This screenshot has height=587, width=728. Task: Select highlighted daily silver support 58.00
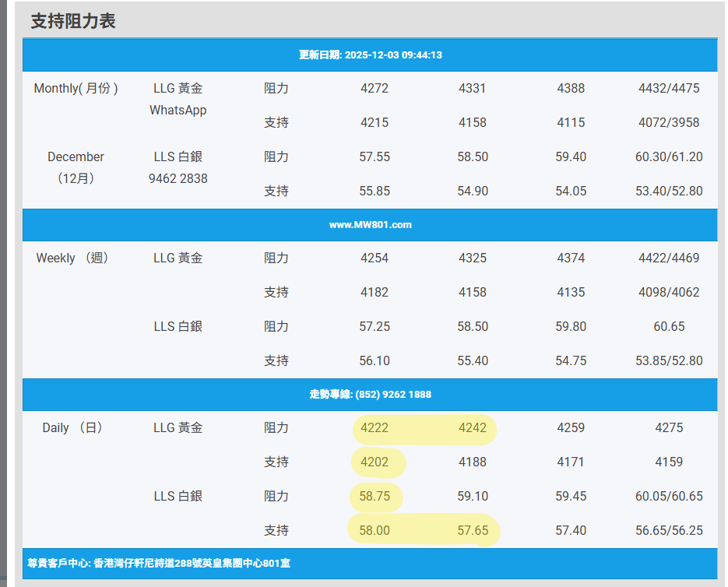click(x=375, y=531)
